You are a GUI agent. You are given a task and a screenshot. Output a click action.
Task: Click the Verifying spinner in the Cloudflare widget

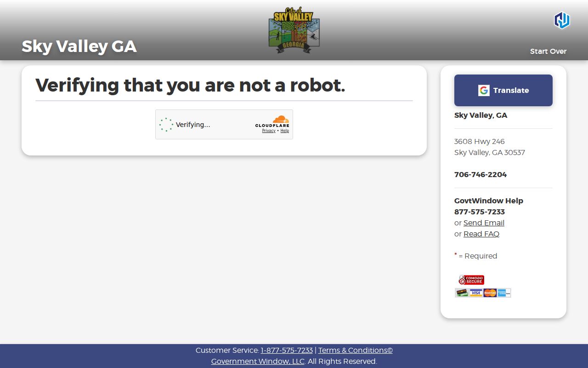click(x=166, y=125)
